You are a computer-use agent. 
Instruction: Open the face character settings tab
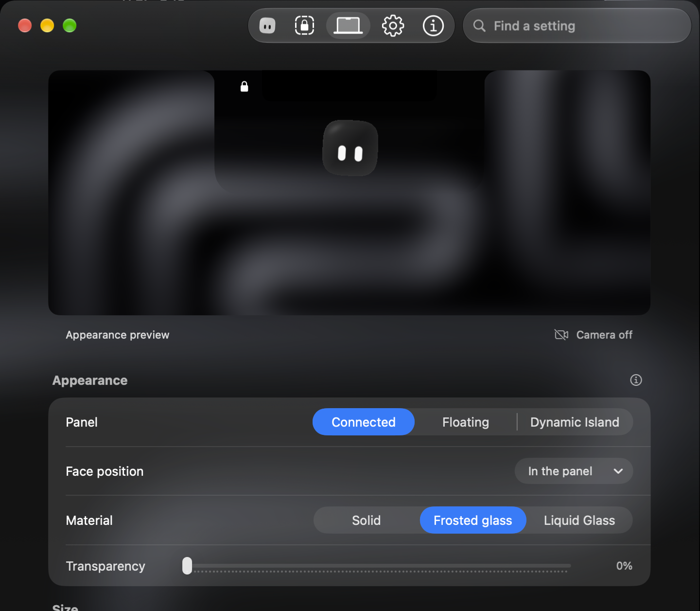click(267, 26)
